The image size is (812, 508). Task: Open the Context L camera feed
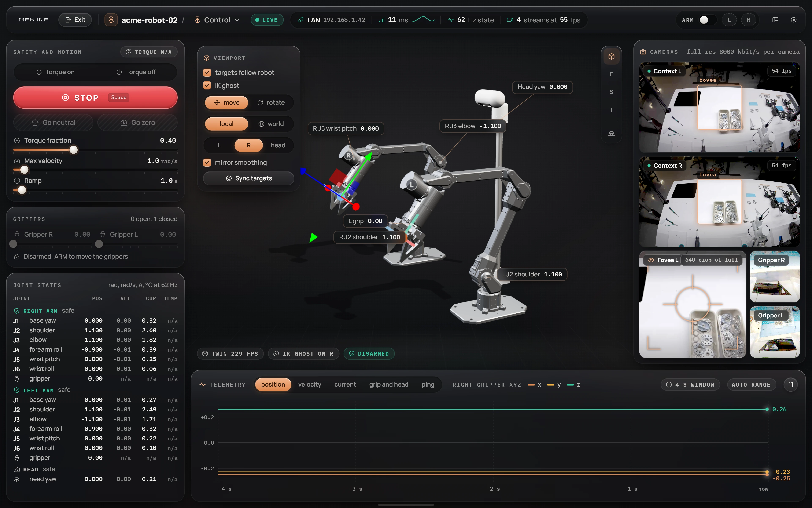[x=719, y=108]
